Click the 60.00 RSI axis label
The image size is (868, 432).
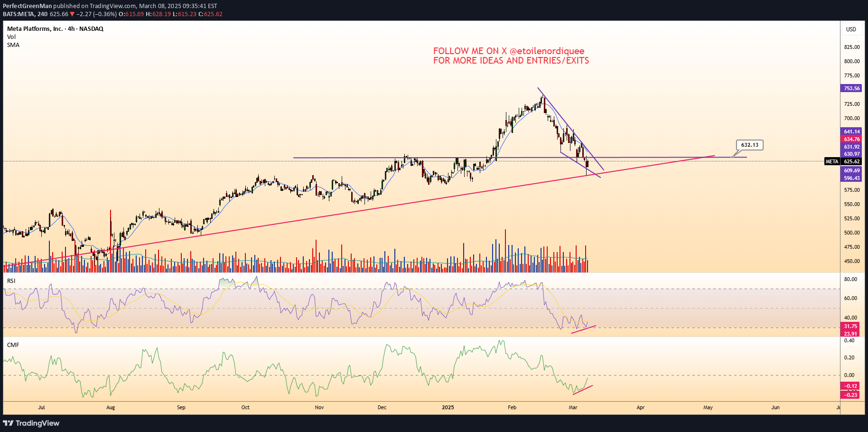pos(850,298)
